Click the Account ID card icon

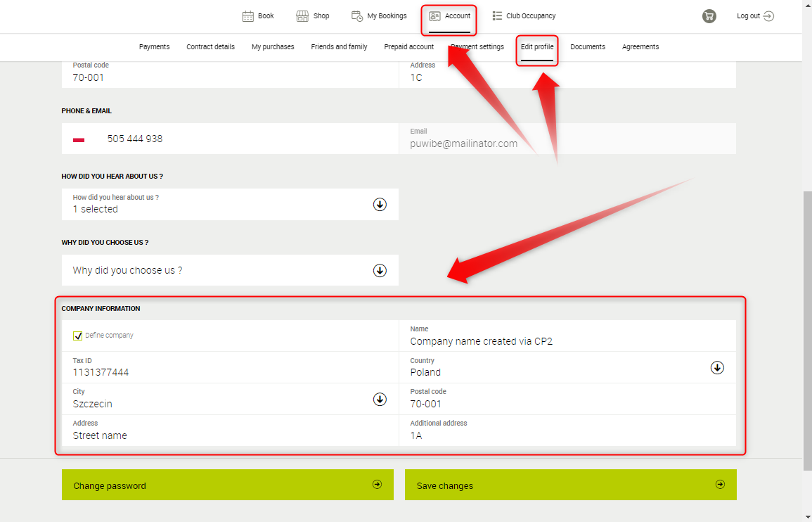[434, 16]
